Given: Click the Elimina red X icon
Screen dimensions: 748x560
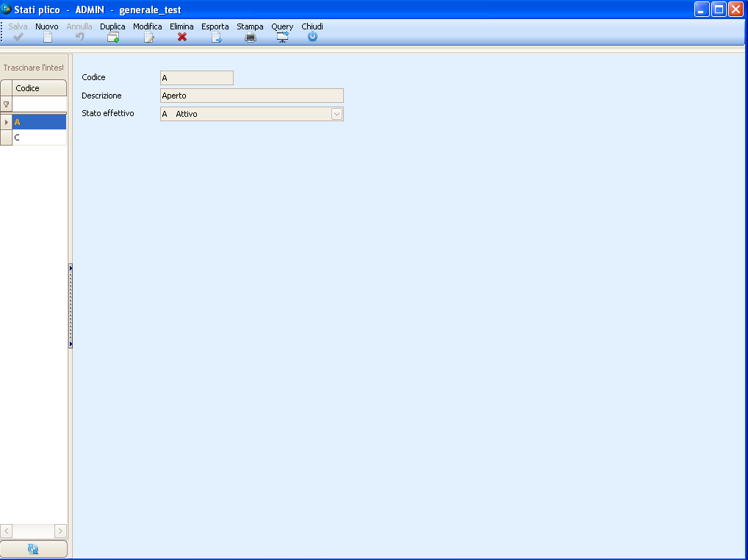Looking at the screenshot, I should pos(182,37).
